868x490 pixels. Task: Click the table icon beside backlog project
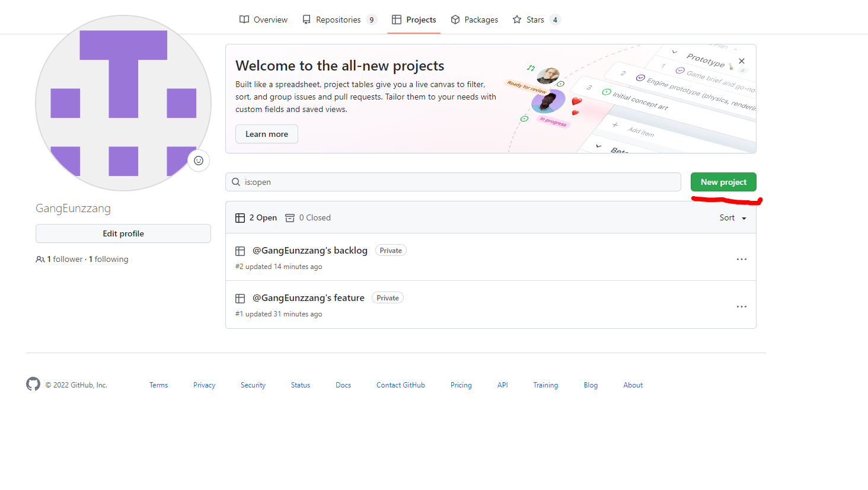(240, 251)
